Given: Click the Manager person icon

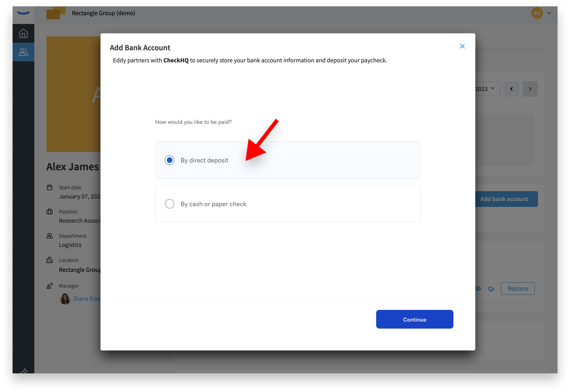Looking at the screenshot, I should tap(49, 286).
